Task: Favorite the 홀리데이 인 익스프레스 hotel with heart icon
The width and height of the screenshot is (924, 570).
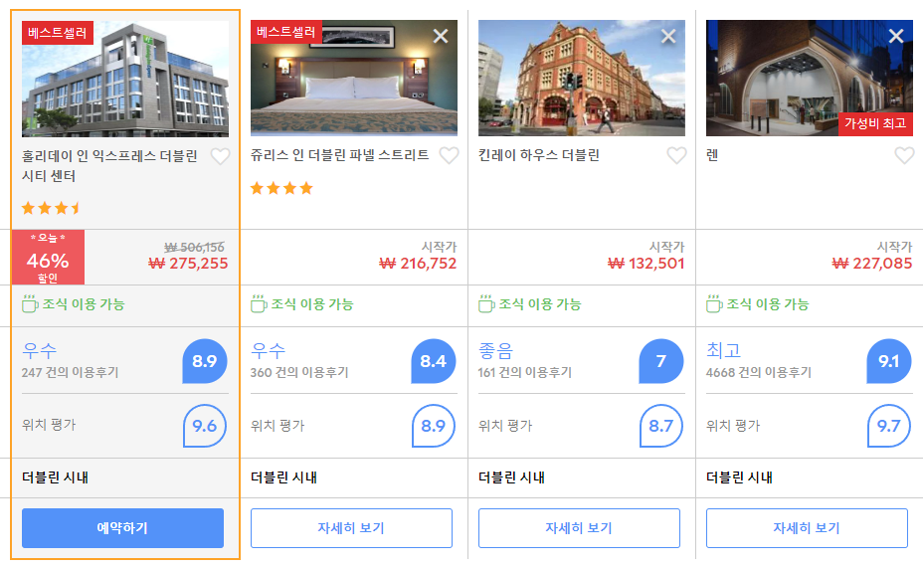Action: point(221,157)
